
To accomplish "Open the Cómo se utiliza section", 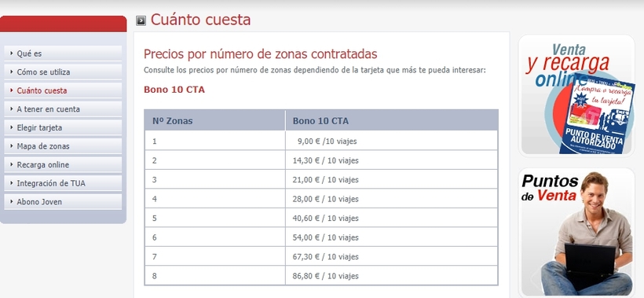I will tap(63, 72).
